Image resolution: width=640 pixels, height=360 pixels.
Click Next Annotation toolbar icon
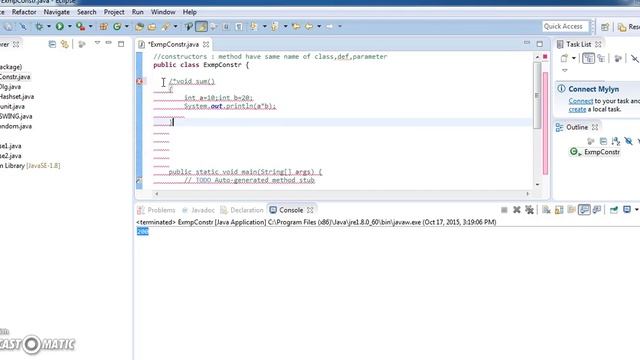pos(253,27)
